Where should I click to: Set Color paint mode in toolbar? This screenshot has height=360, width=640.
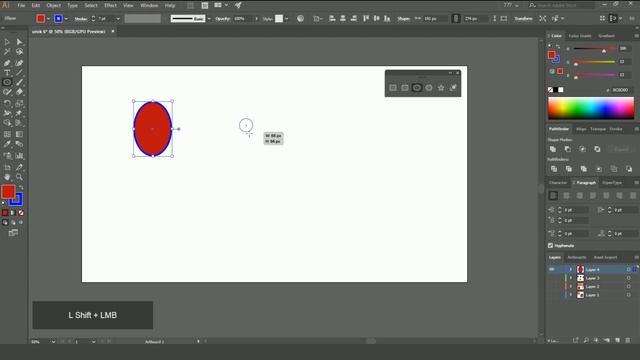(x=5, y=213)
